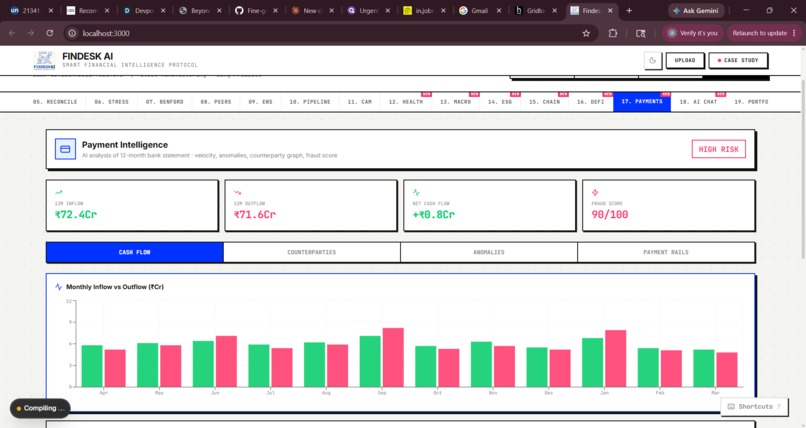Click the HIGH RISK badge

[x=718, y=149]
